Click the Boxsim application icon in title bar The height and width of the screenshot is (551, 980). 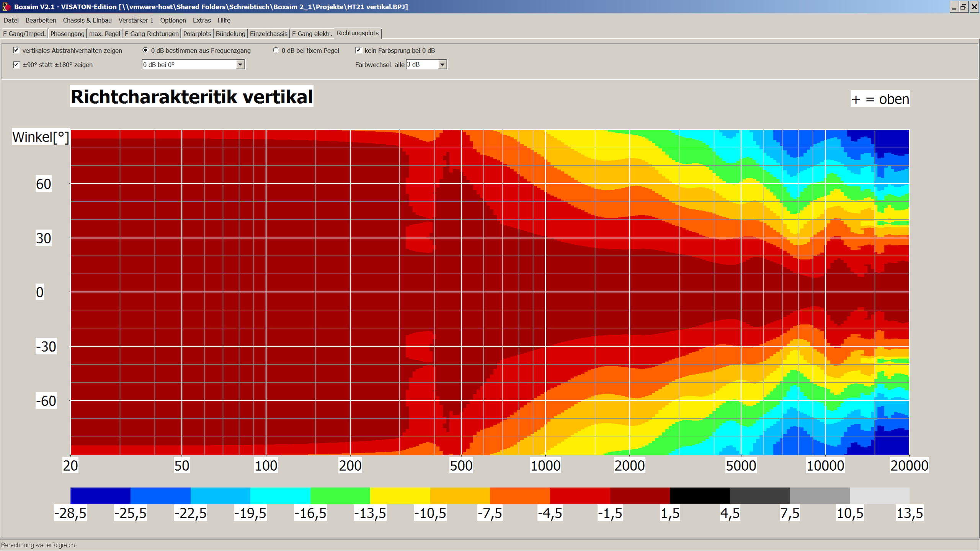(x=6, y=7)
